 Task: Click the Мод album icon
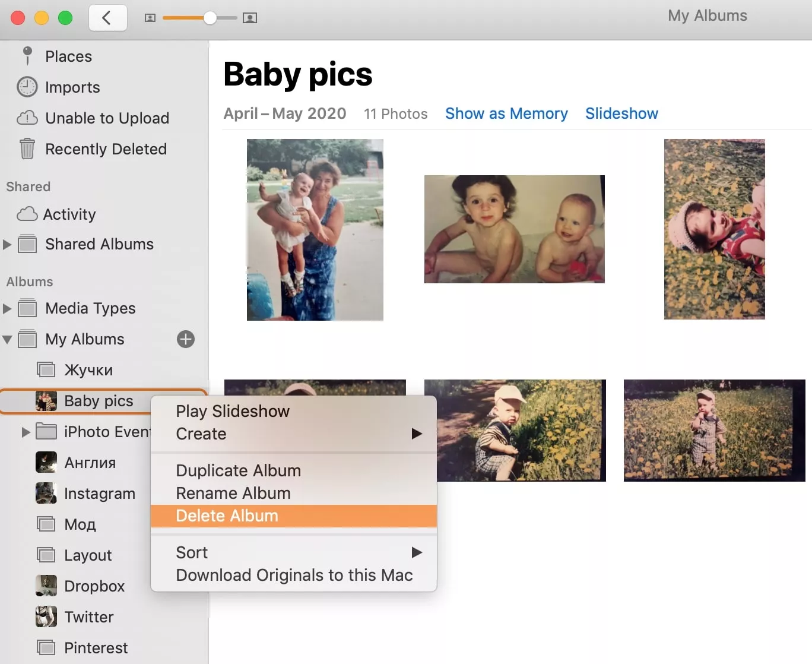pos(46,524)
